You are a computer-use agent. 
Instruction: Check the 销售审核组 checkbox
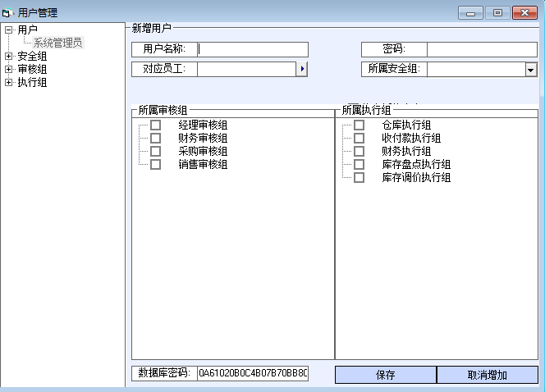click(155, 165)
